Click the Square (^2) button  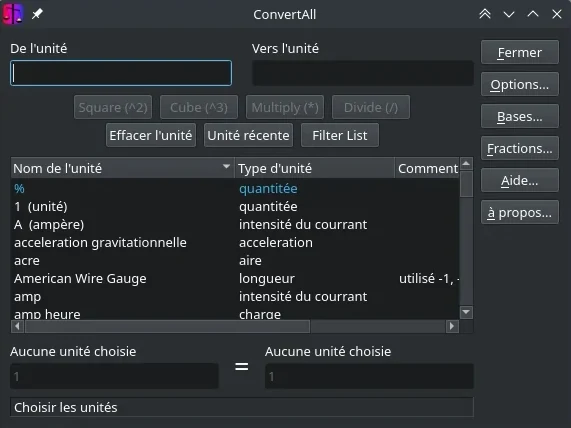[113, 107]
